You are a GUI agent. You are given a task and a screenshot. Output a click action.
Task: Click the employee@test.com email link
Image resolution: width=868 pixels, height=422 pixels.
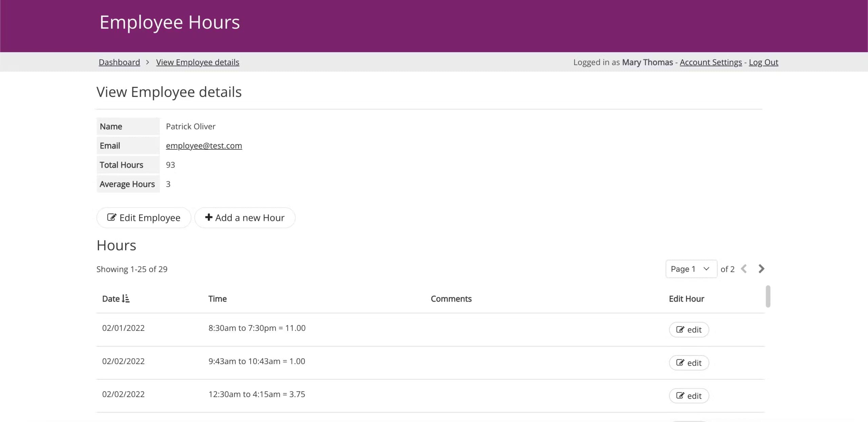pos(204,146)
